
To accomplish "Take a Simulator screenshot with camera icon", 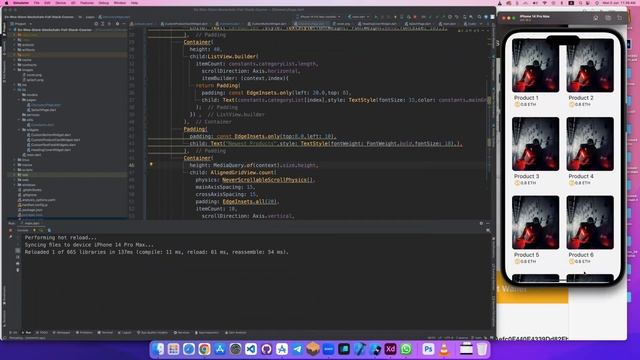I will pos(608,18).
